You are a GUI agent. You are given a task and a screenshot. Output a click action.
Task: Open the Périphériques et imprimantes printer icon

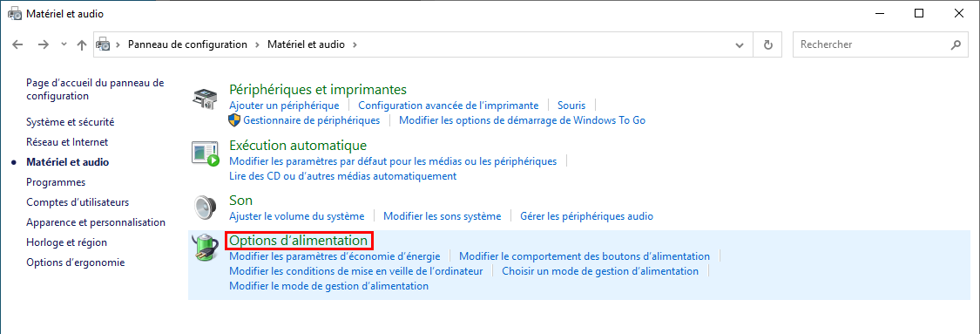(x=206, y=99)
